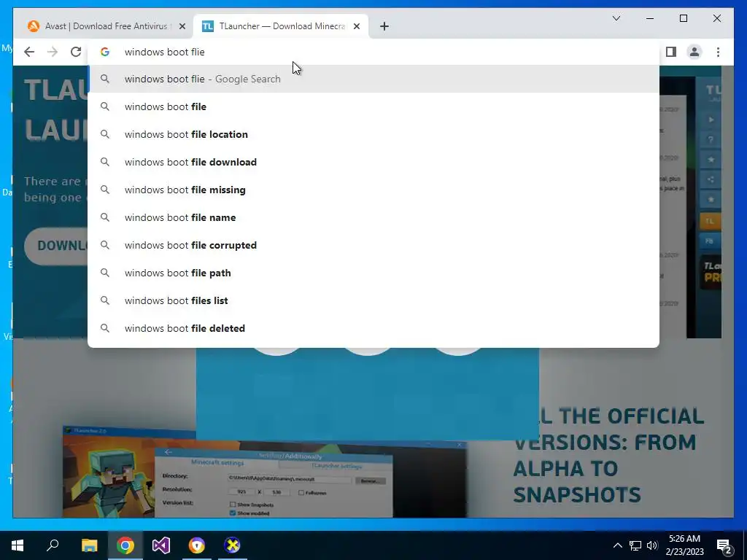Click the address bar with 'windows boot flie'
Screen dimensions: 747x560
(x=373, y=52)
